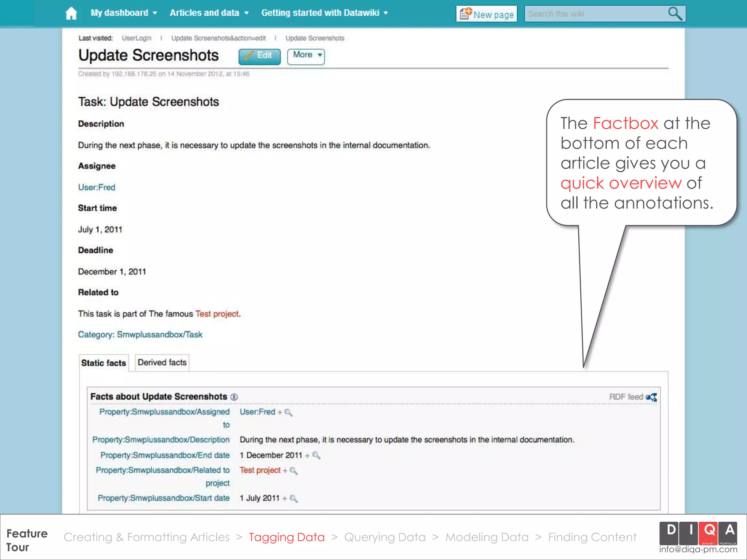The image size is (747, 560).
Task: Click the plus beside Test project fact
Action: 285,471
